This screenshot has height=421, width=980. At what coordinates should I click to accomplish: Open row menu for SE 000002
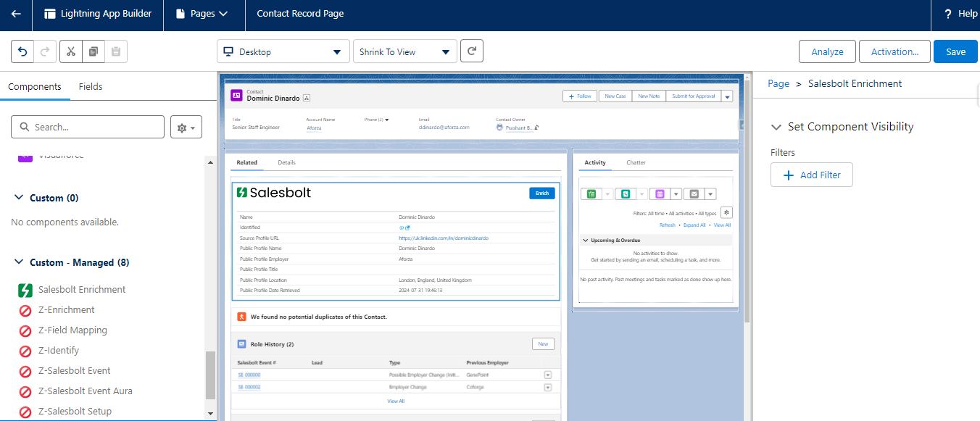pyautogui.click(x=547, y=387)
